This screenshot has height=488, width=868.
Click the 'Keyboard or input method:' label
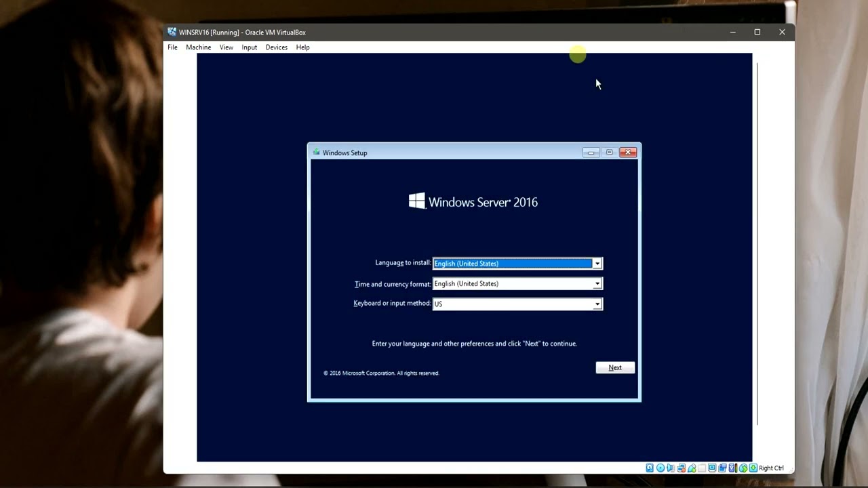(x=392, y=303)
